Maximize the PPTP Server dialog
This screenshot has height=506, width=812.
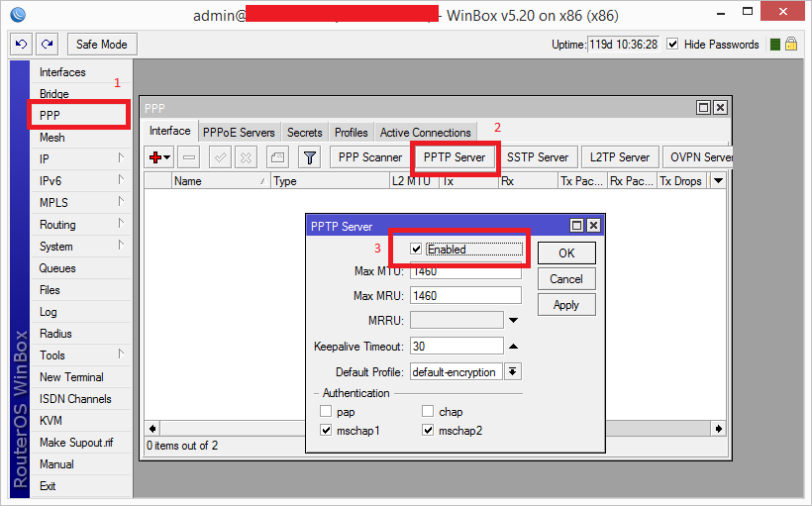click(576, 226)
